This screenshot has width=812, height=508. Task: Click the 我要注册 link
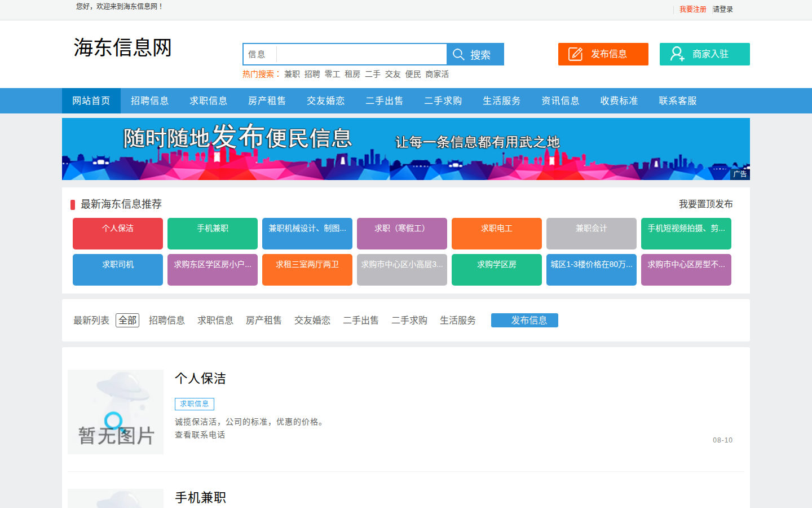click(692, 9)
